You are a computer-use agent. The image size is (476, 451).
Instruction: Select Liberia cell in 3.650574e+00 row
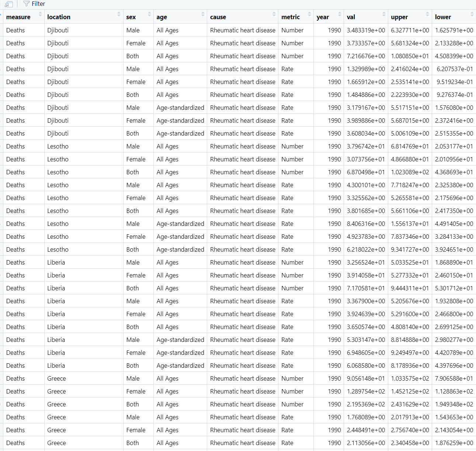84,327
